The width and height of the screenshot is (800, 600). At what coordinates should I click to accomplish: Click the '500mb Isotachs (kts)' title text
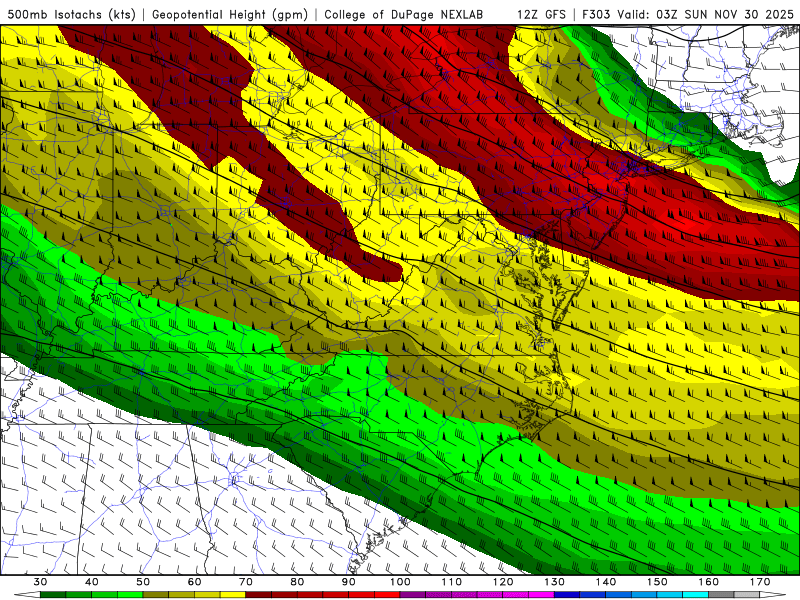(x=71, y=14)
